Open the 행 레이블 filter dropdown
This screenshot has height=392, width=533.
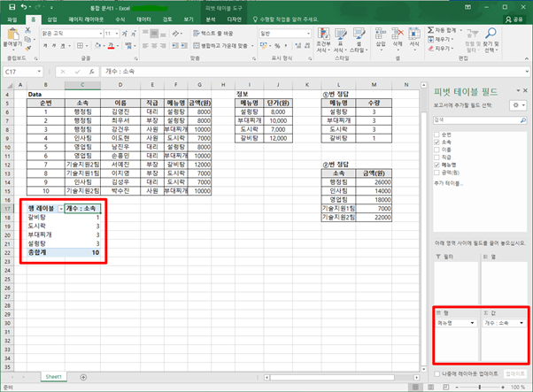click(61, 209)
